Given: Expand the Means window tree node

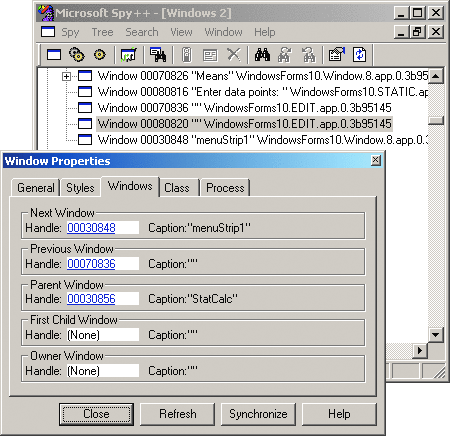Looking at the screenshot, I should pos(67,76).
